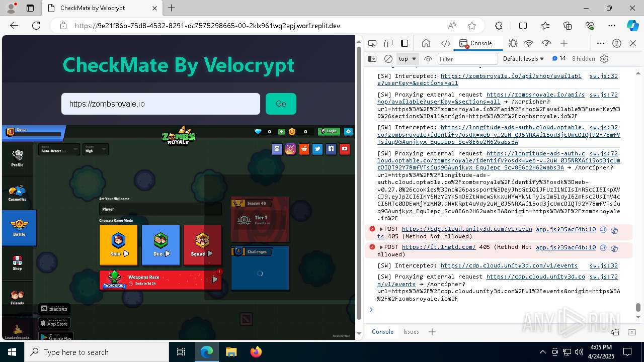The image size is (644, 362).
Task: Open the Quality High dropdown
Action: tap(95, 149)
